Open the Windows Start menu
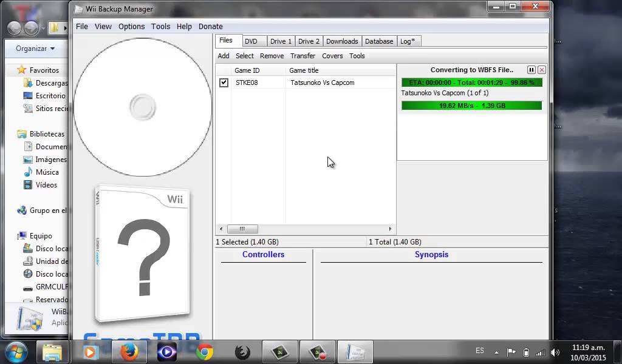Image resolution: width=622 pixels, height=364 pixels. (x=16, y=352)
